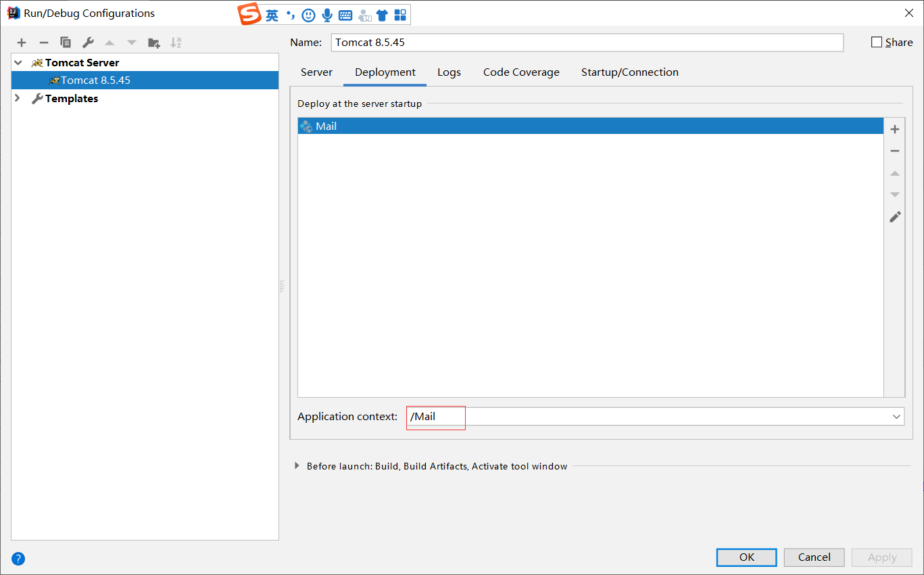Select Tomcat 8.5.45 in the tree
924x575 pixels.
point(145,80)
